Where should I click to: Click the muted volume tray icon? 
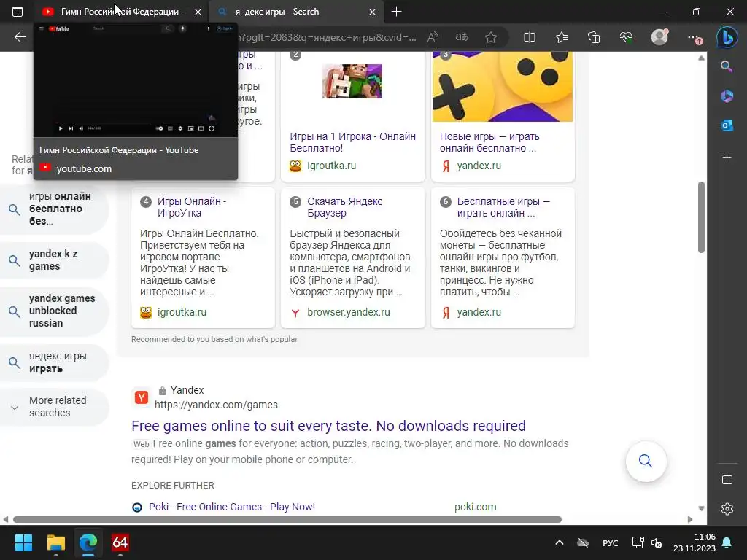[657, 542]
